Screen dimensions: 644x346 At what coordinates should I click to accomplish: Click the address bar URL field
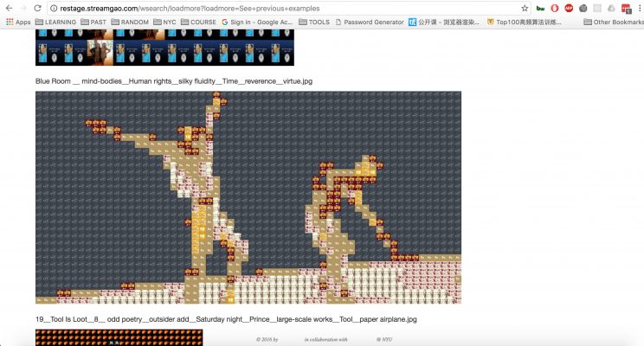pyautogui.click(x=290, y=8)
